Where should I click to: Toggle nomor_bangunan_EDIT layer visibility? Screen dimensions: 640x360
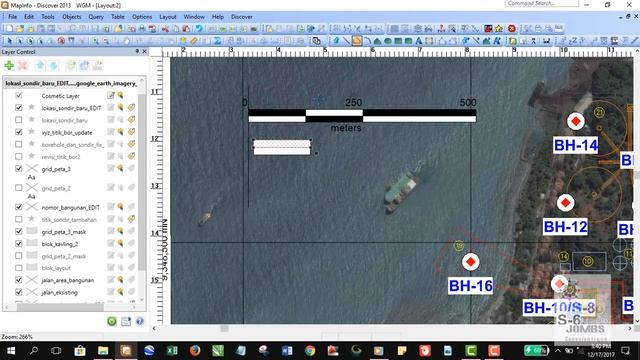click(18, 207)
